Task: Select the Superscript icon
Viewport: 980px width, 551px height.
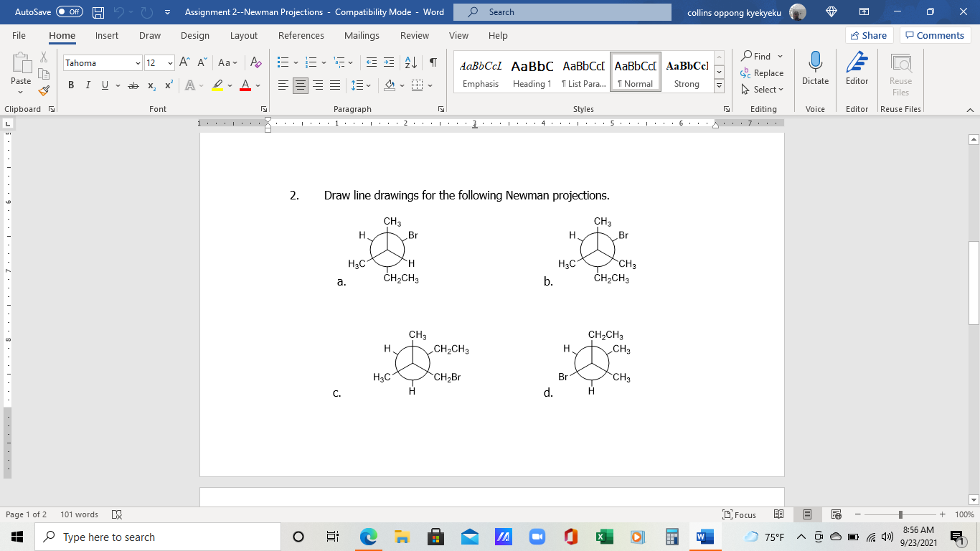Action: tap(166, 85)
